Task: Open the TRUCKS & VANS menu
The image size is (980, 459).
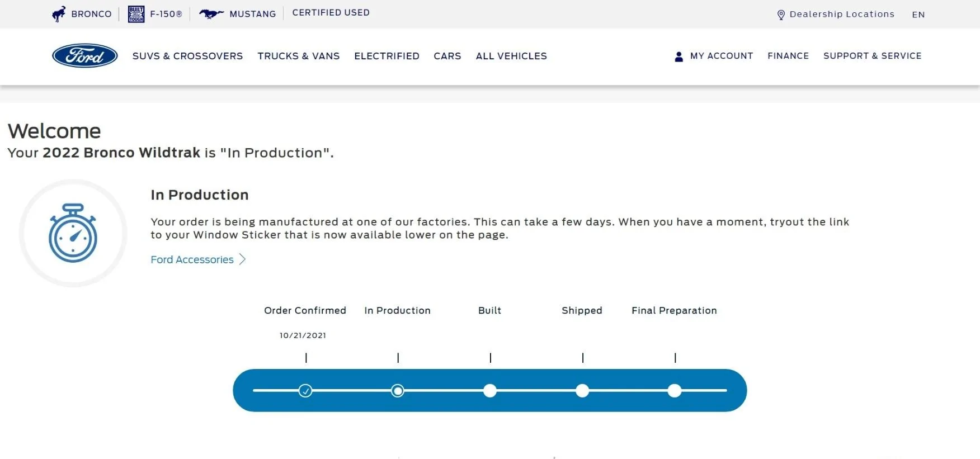Action: 299,56
